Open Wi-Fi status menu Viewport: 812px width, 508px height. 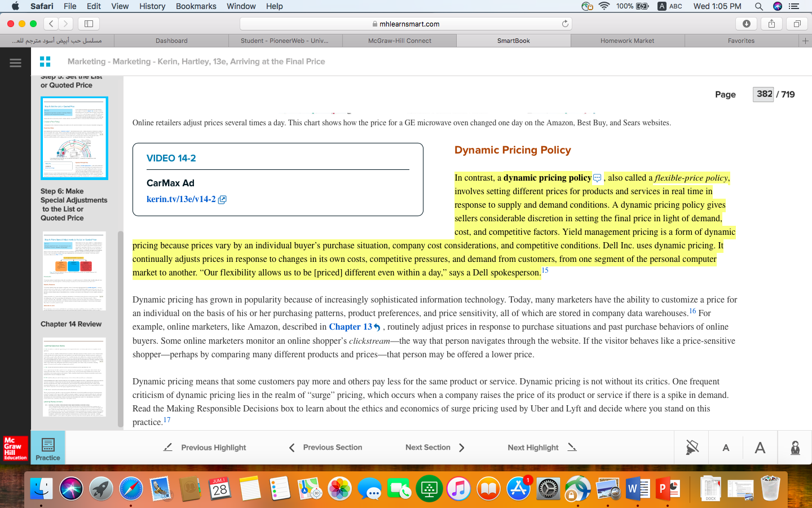coord(604,6)
